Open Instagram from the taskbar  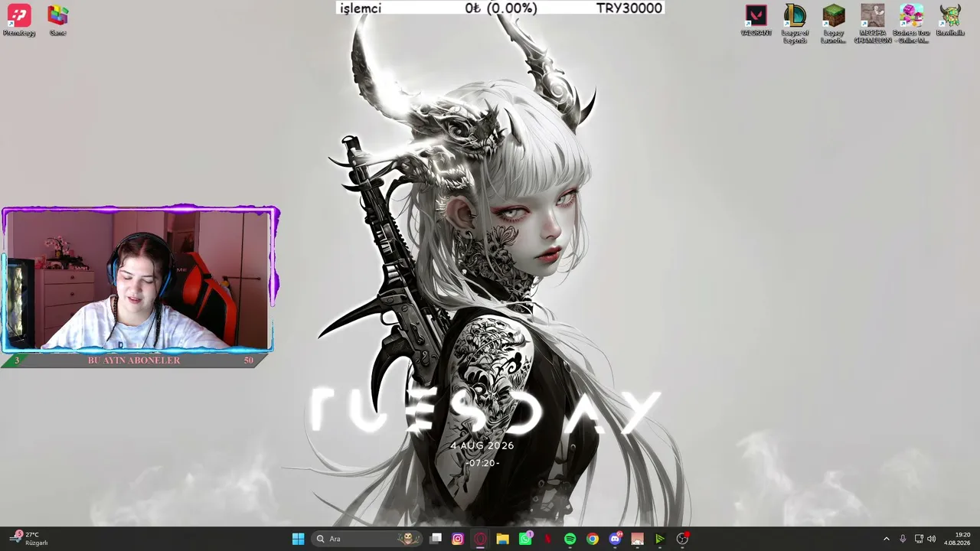click(458, 539)
